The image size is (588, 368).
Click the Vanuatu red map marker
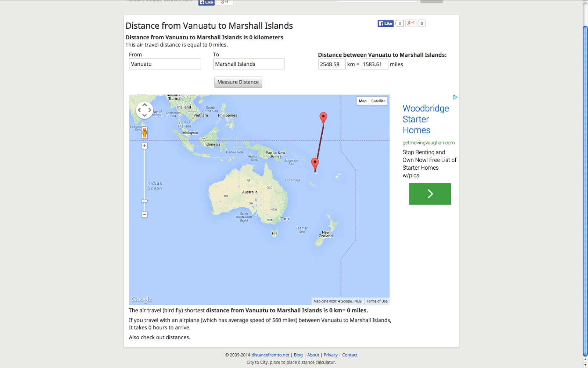click(x=315, y=163)
